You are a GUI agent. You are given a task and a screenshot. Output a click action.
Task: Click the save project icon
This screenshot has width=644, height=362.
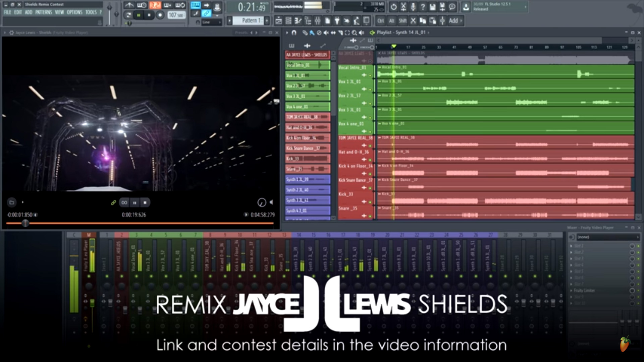433,7
